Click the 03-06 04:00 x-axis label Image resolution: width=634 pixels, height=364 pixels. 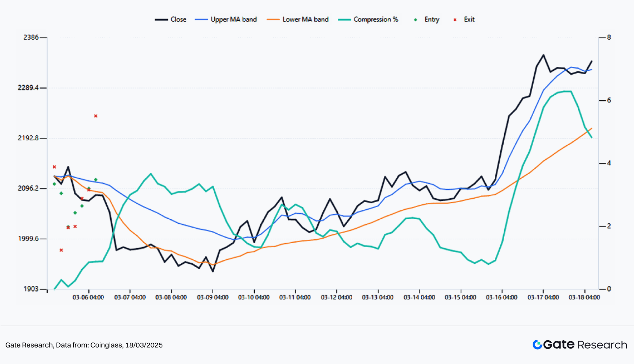pyautogui.click(x=88, y=297)
